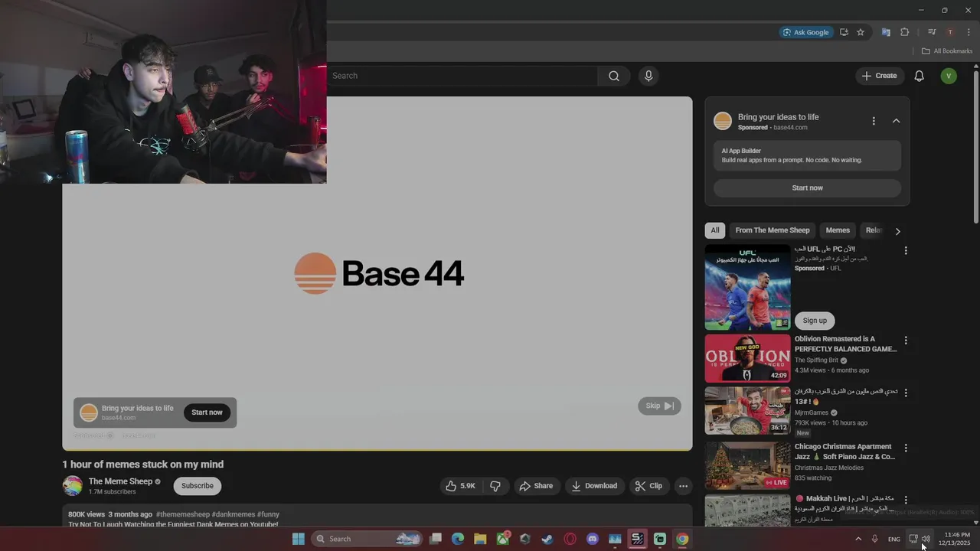This screenshot has width=980, height=551.
Task: Open ad options three-dot menu for Base44
Action: click(874, 121)
